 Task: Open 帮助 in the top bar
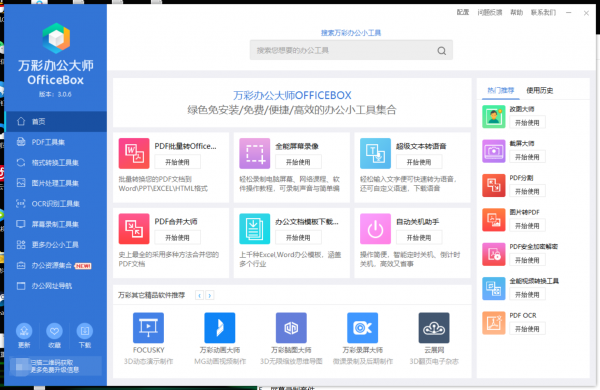click(x=517, y=13)
